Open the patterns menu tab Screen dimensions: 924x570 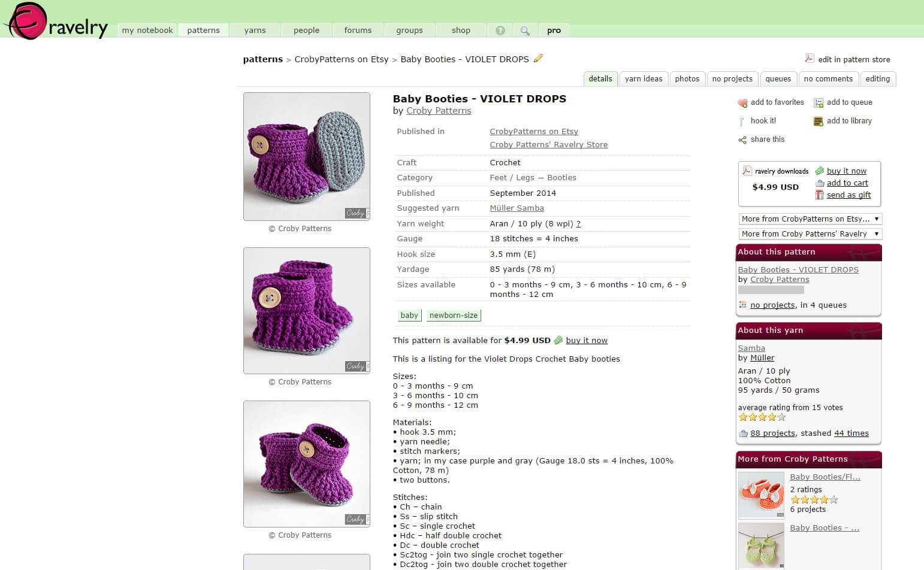click(x=203, y=31)
